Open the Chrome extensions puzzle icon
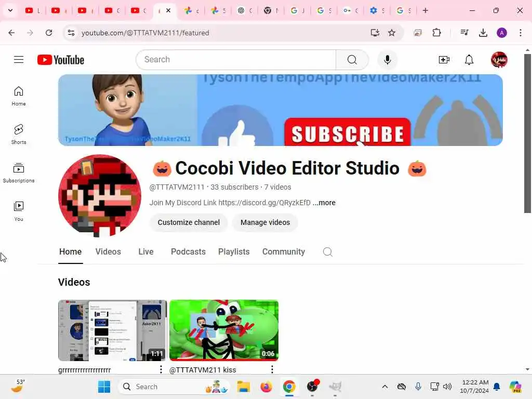This screenshot has height=399, width=532. click(436, 33)
